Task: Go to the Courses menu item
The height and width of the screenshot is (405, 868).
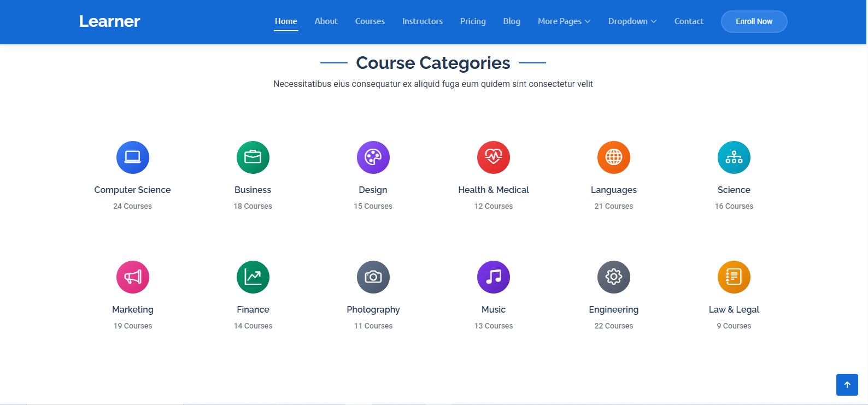Action: click(x=370, y=21)
